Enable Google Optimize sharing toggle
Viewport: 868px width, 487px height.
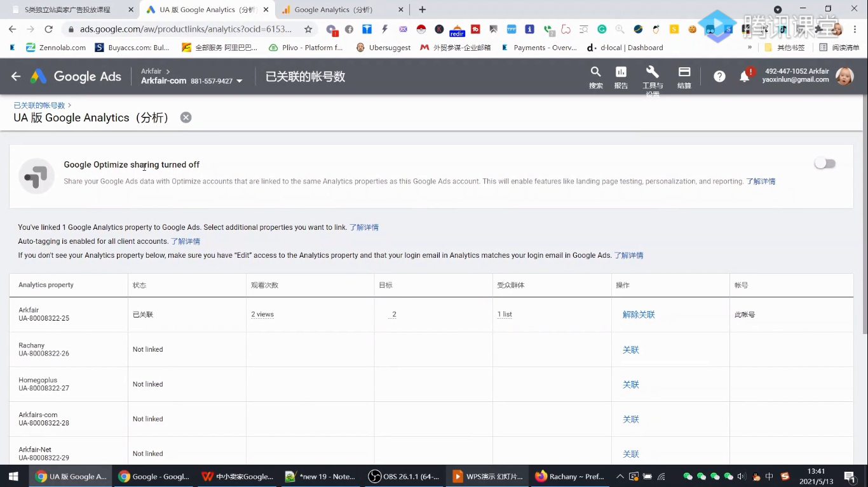tap(825, 164)
